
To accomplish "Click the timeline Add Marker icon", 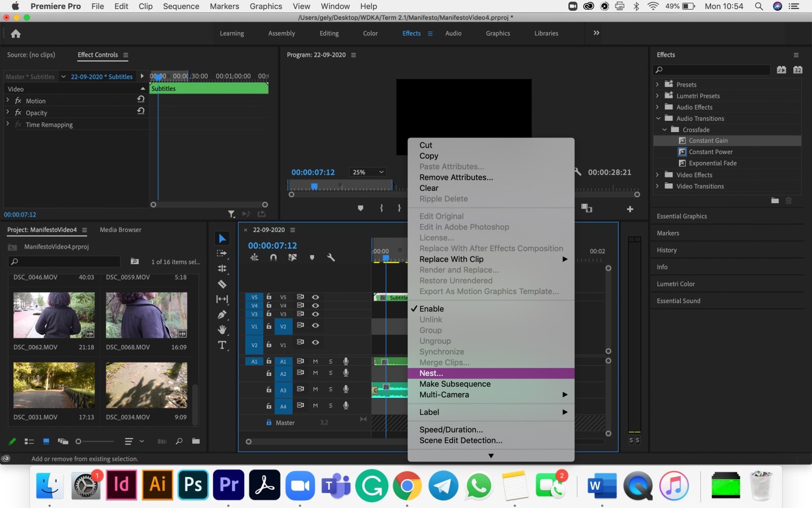I will coord(312,258).
